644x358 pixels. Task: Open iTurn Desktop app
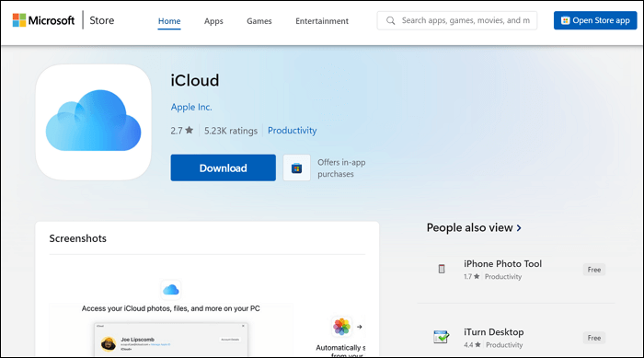point(493,332)
